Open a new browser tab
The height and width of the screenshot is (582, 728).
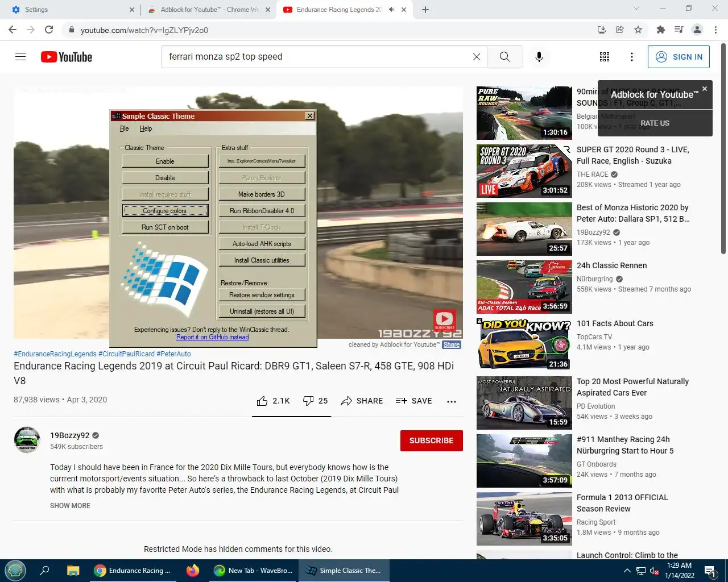pos(425,10)
